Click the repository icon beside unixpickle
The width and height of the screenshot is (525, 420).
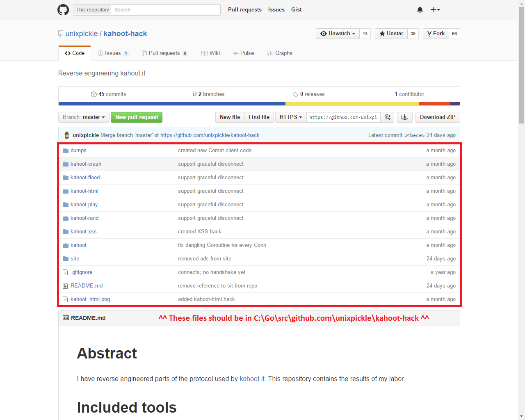pyautogui.click(x=61, y=34)
